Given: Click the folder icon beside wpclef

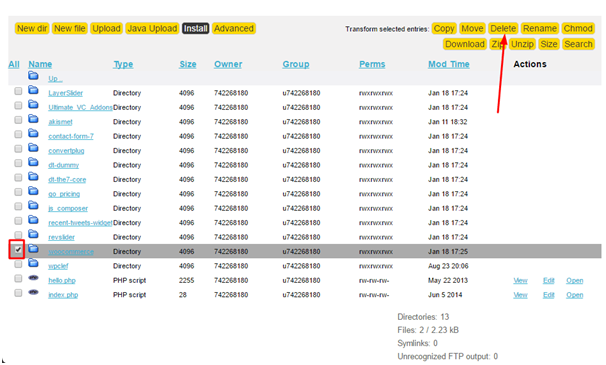Looking at the screenshot, I should [x=33, y=263].
